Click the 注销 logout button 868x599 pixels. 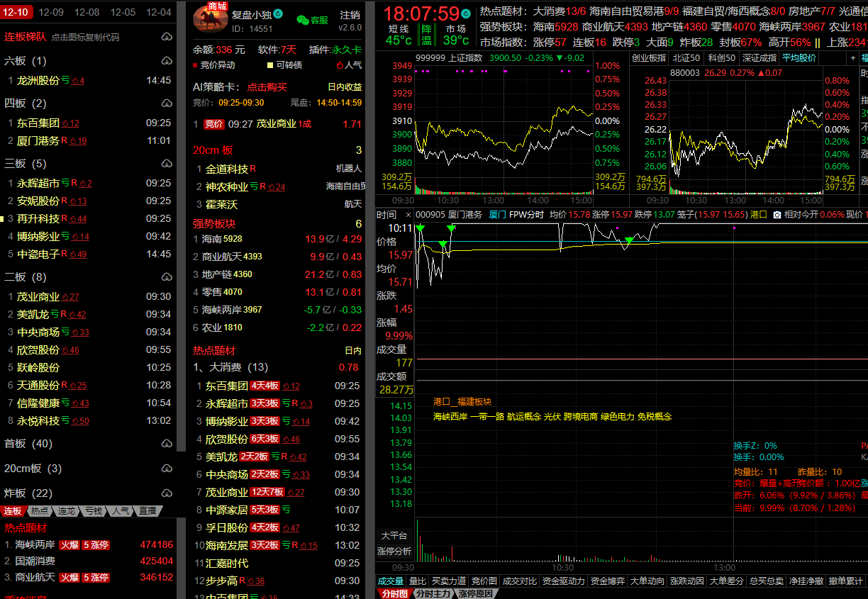(350, 15)
